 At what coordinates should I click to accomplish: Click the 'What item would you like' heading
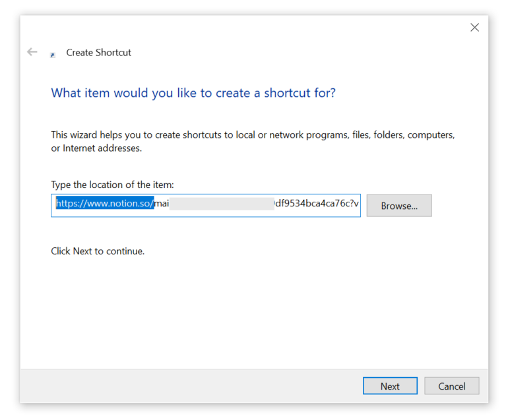click(193, 93)
